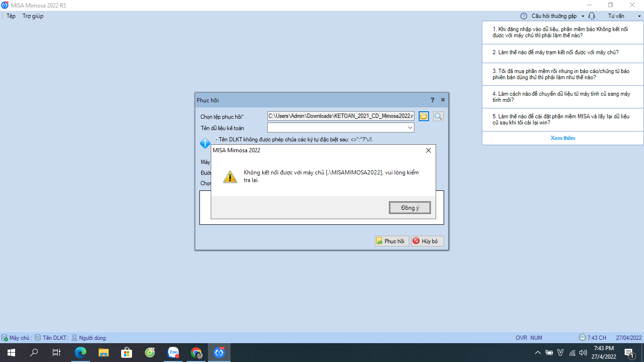Open FAQ 2 about máy trạm kết nối
This screenshot has height=362, width=644.
pyautogui.click(x=562, y=52)
